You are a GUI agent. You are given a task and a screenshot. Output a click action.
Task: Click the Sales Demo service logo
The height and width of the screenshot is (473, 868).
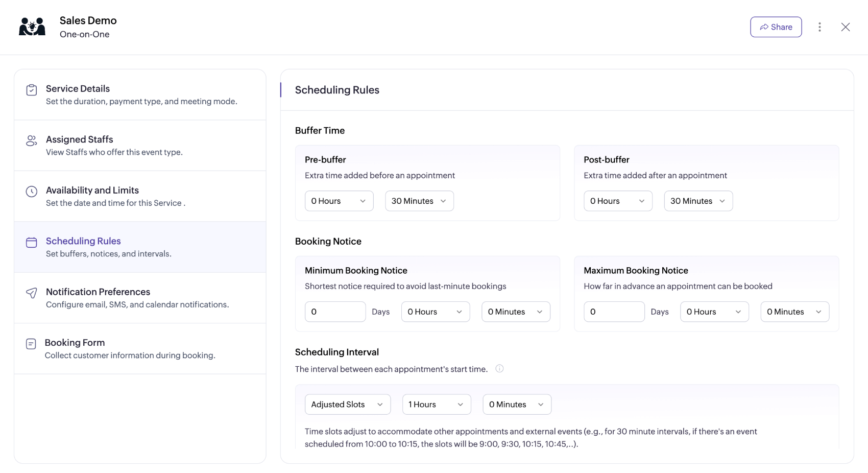pyautogui.click(x=32, y=26)
